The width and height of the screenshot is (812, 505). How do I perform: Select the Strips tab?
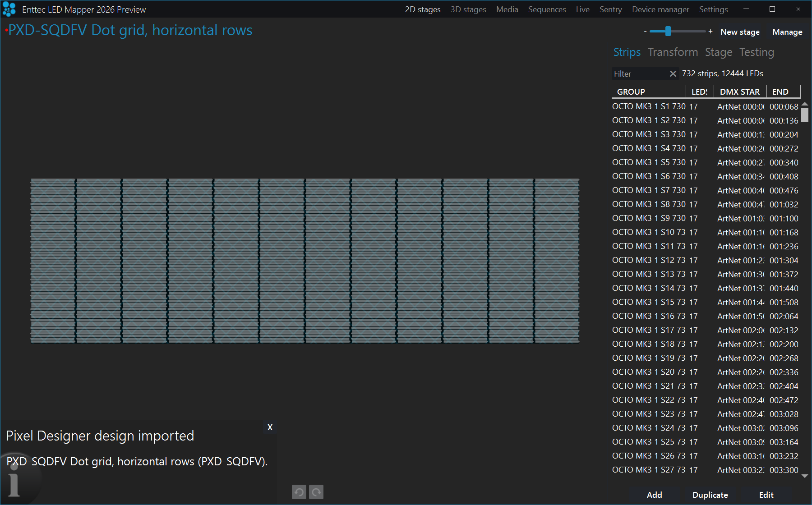coord(627,52)
